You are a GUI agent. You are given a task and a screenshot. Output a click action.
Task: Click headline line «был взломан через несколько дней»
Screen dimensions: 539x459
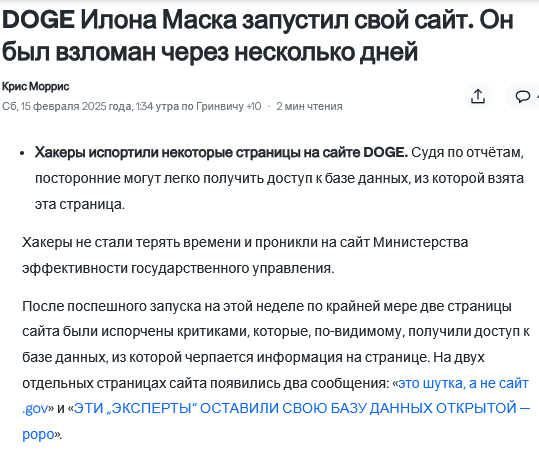point(210,52)
